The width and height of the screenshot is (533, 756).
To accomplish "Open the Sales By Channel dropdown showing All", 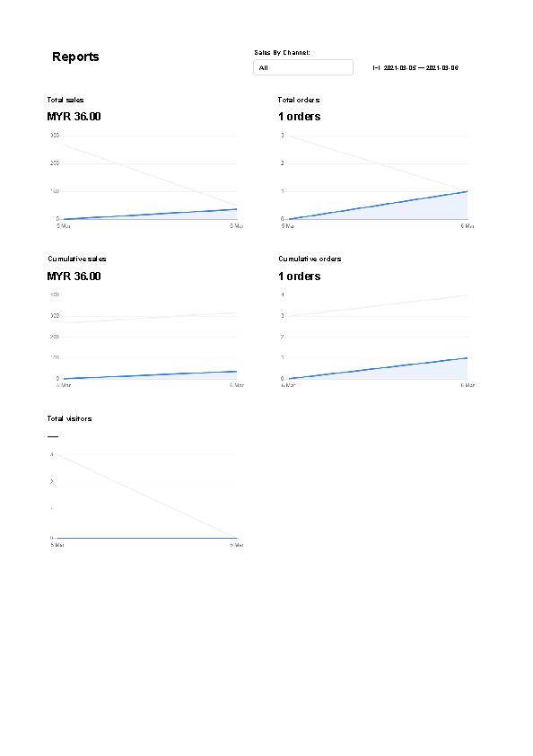I will tap(303, 67).
